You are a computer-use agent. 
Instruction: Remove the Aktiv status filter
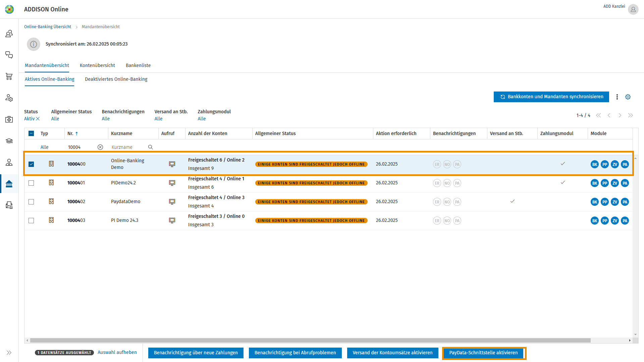point(38,119)
